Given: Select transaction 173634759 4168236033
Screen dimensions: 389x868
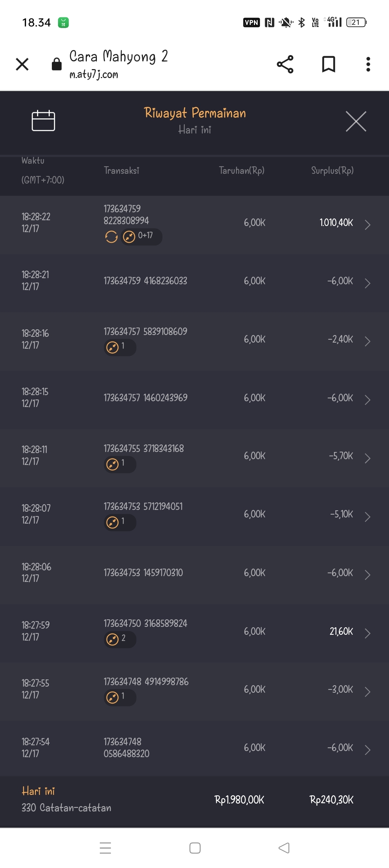Looking at the screenshot, I should [145, 281].
